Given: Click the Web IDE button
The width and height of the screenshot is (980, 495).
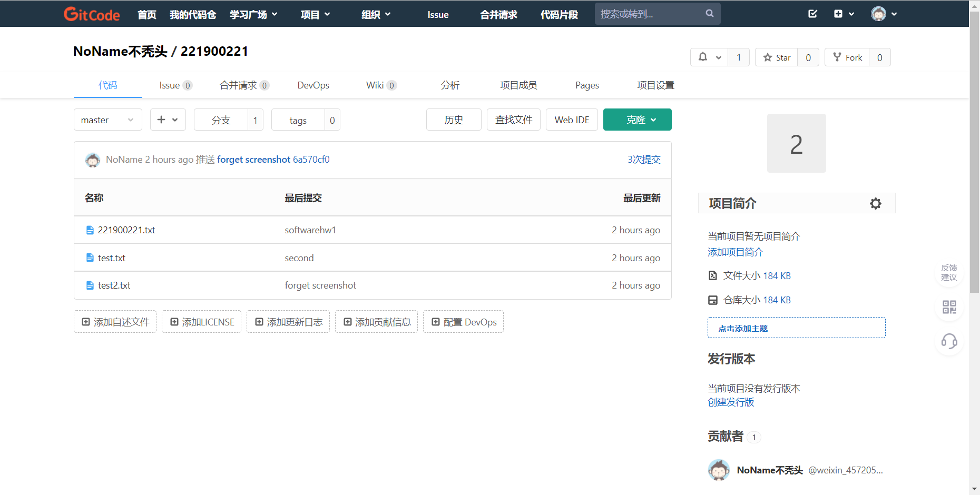Looking at the screenshot, I should (572, 120).
